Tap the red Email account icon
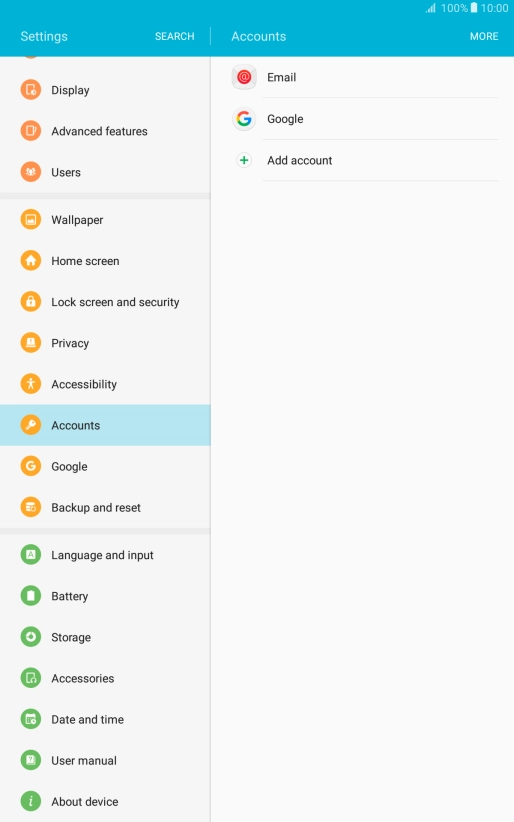Viewport: 514px width, 822px height. click(244, 77)
